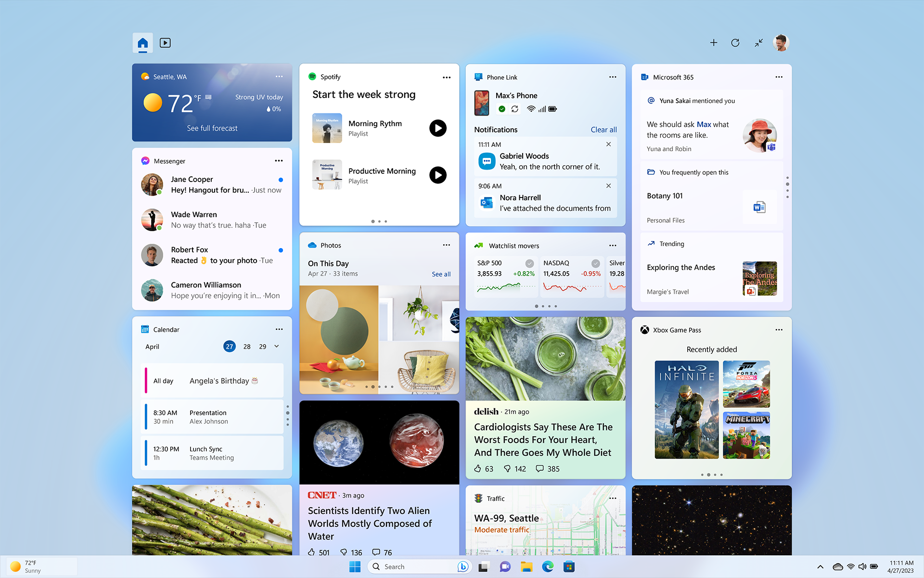Click the Microsoft 365 icon in widget header

pos(644,77)
